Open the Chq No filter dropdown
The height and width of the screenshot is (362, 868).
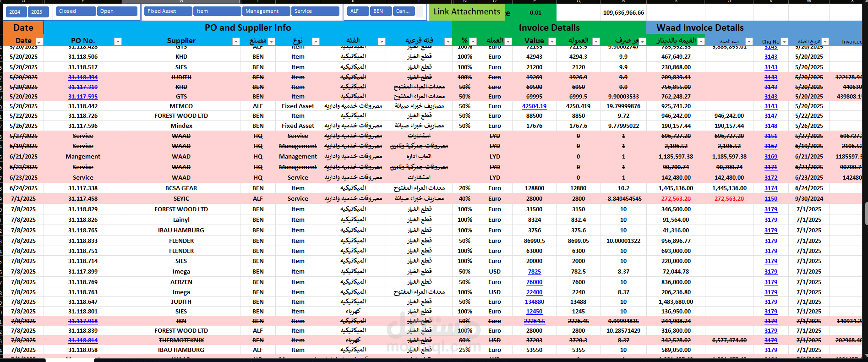[784, 41]
